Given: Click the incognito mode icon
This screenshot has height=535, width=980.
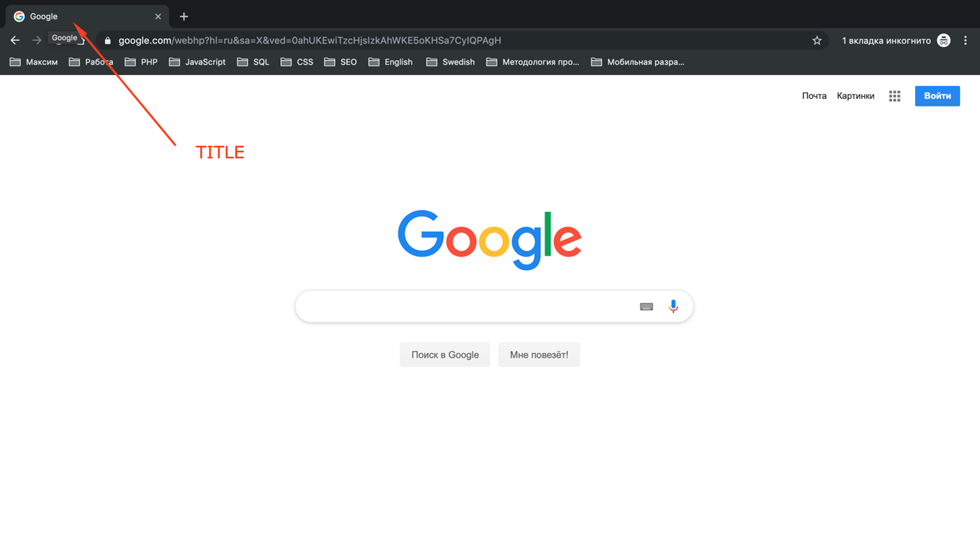Looking at the screenshot, I should pos(943,40).
